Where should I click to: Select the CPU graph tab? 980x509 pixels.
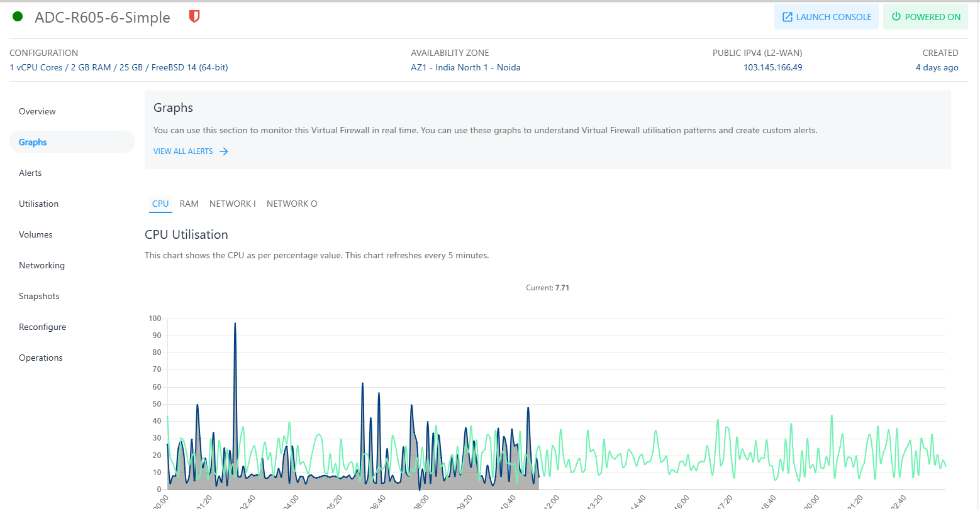coord(160,204)
